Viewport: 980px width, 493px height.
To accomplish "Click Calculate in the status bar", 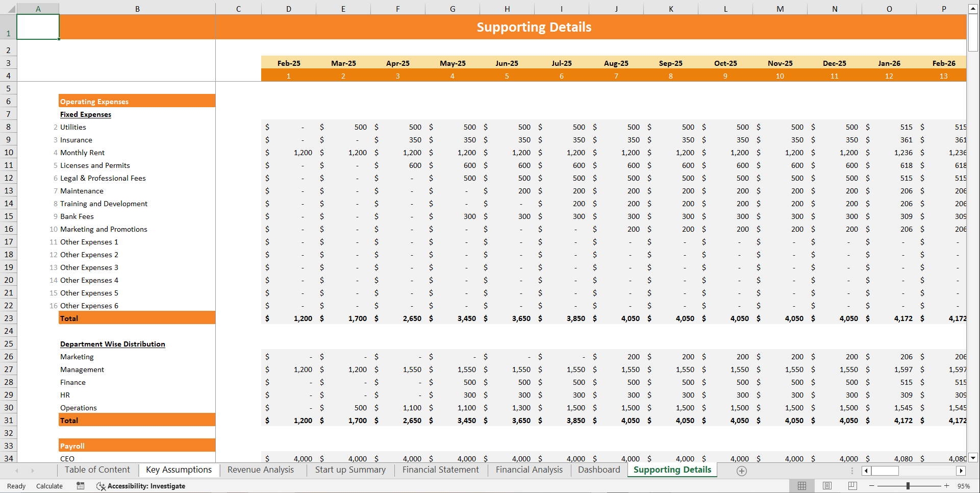I will (x=49, y=486).
